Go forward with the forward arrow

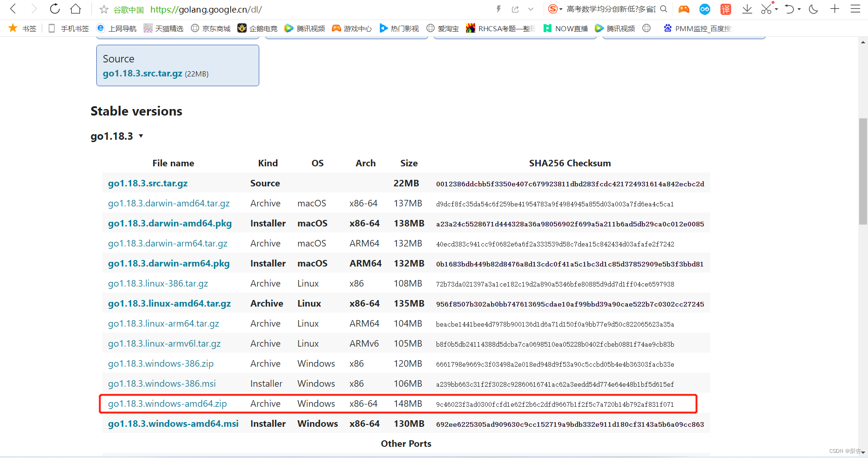[34, 9]
